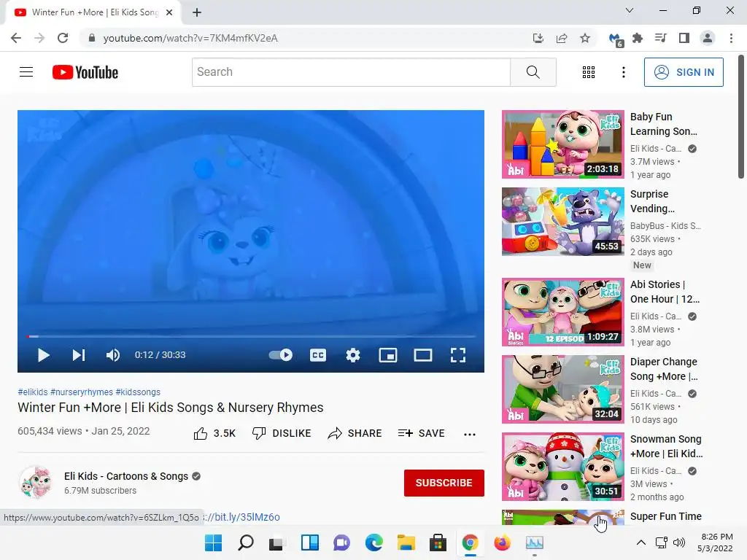The width and height of the screenshot is (747, 560).
Task: Click the #elikids hashtag
Action: point(33,392)
